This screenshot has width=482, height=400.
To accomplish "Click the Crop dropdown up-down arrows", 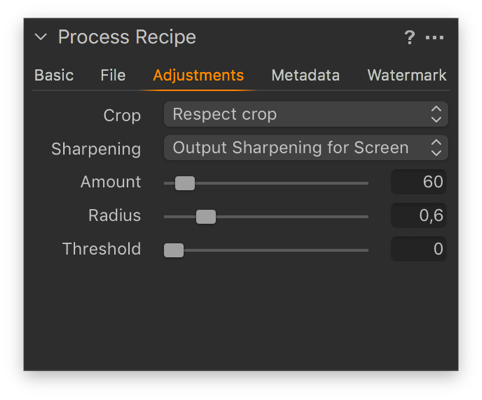I will click(436, 114).
